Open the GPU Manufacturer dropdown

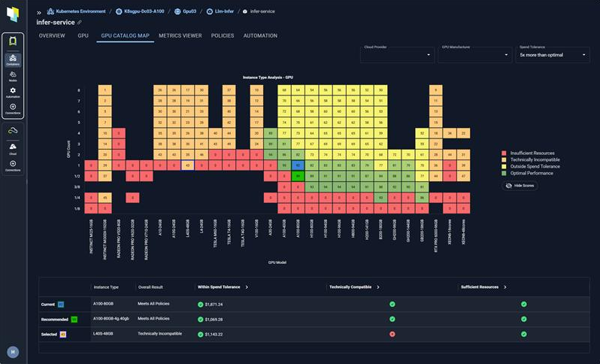pyautogui.click(x=474, y=55)
